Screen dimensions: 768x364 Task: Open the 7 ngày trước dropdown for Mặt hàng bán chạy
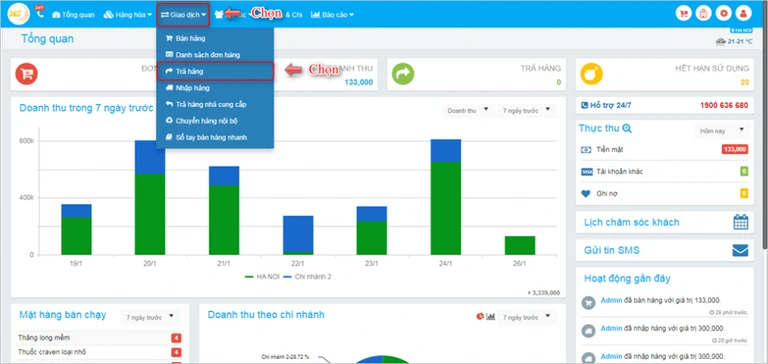(x=150, y=317)
